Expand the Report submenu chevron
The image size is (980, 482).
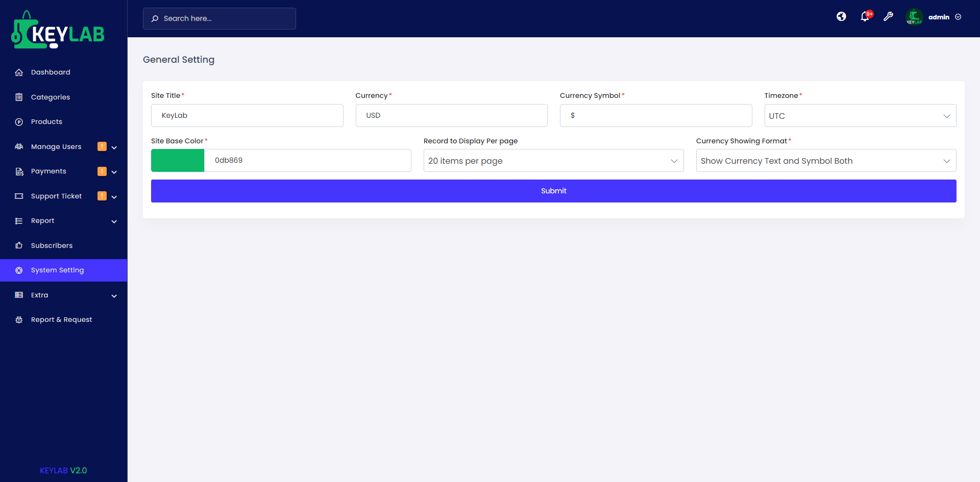coord(114,221)
